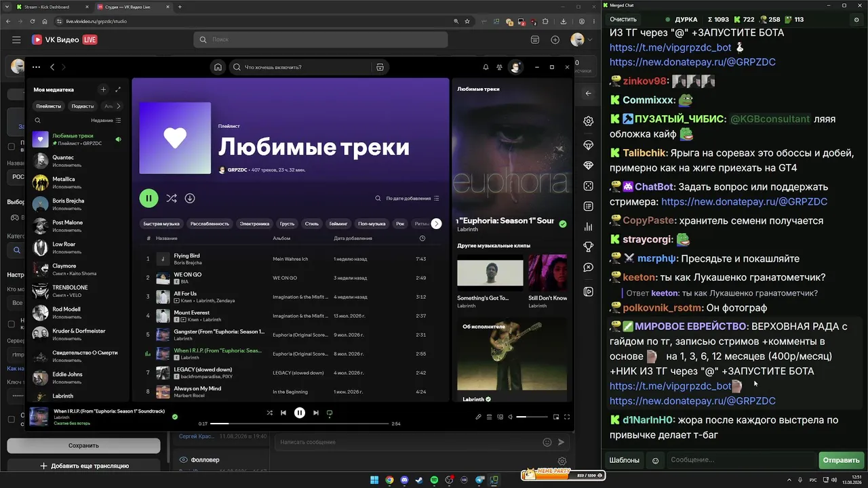Select the Расслабленность chip
The width and height of the screenshot is (868, 488).
pyautogui.click(x=210, y=224)
